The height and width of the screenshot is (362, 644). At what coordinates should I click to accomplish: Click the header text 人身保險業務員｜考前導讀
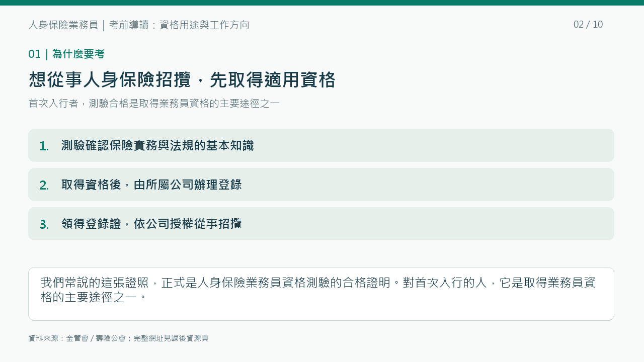point(89,25)
